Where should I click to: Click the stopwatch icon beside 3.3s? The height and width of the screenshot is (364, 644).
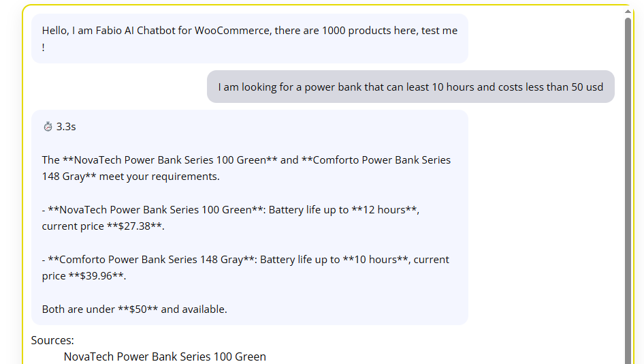tap(48, 127)
